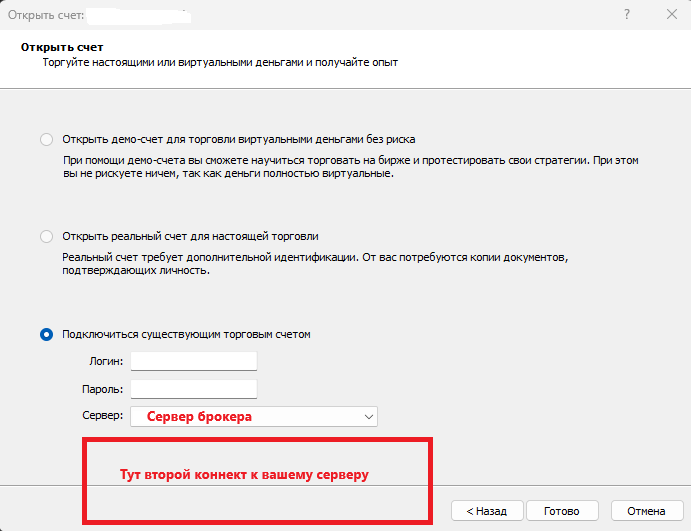Click the red second-connect annotation text
This screenshot has height=531, width=691.
(245, 475)
